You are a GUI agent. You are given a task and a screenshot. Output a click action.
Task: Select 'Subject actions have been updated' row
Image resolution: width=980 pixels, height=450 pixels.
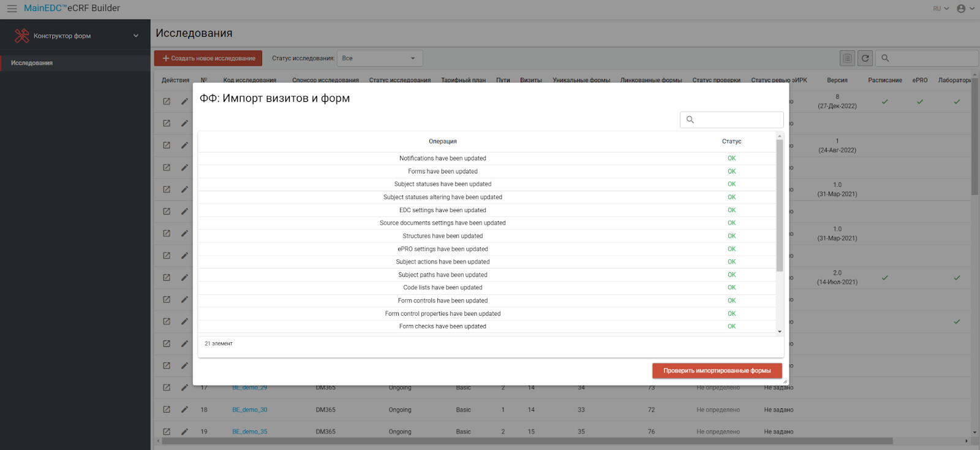click(487, 262)
